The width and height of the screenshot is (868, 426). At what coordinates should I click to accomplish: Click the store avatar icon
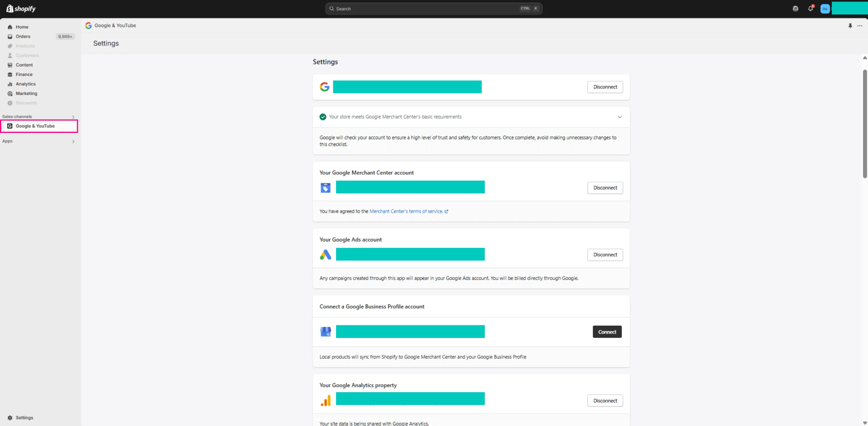tap(825, 9)
